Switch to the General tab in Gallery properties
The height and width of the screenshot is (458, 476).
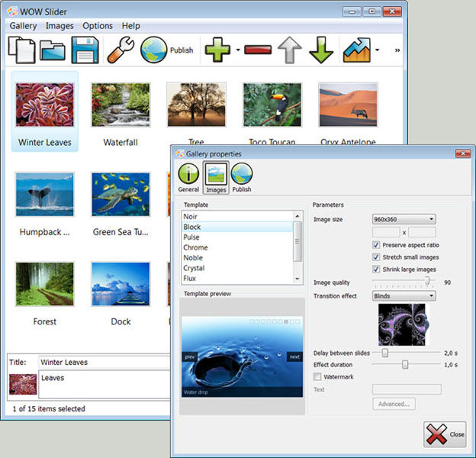(x=188, y=178)
